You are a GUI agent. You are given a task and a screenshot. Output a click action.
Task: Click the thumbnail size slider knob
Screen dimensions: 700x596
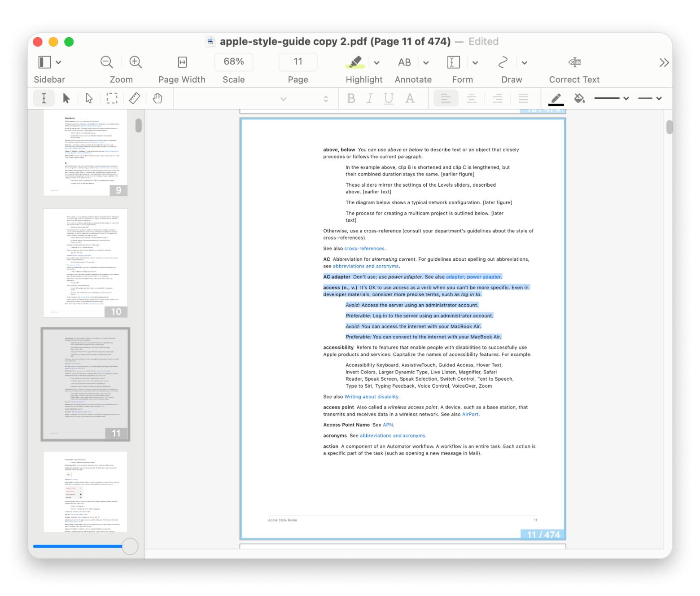(x=130, y=546)
